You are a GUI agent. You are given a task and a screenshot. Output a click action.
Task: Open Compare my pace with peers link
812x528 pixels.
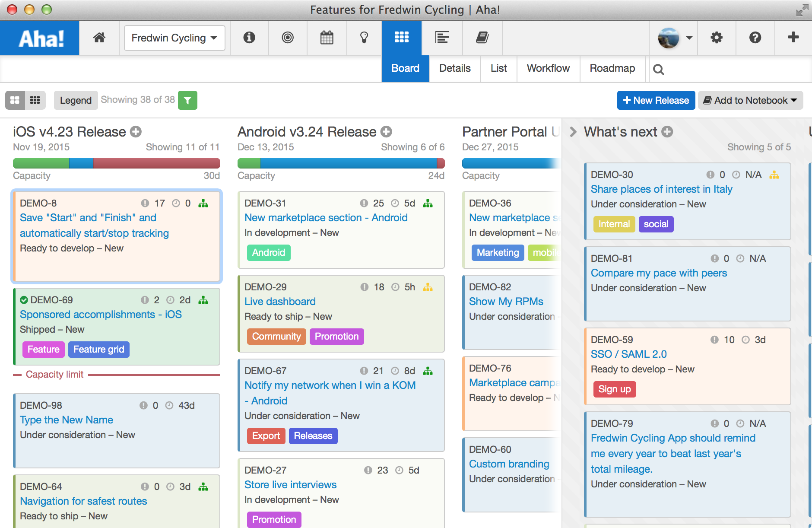point(659,273)
